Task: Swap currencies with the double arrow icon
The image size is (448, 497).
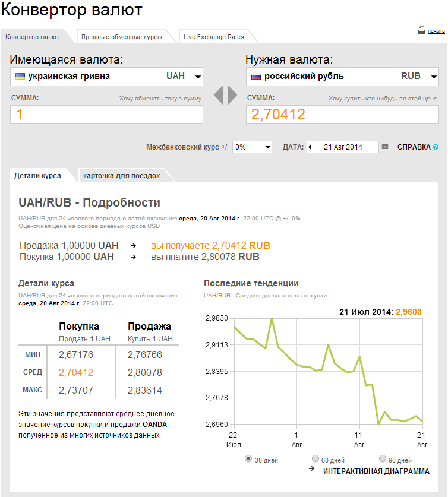Action: (x=225, y=95)
